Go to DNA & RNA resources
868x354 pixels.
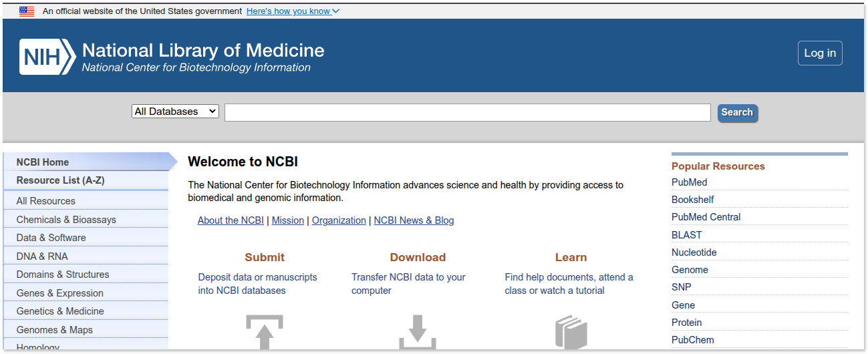42,256
